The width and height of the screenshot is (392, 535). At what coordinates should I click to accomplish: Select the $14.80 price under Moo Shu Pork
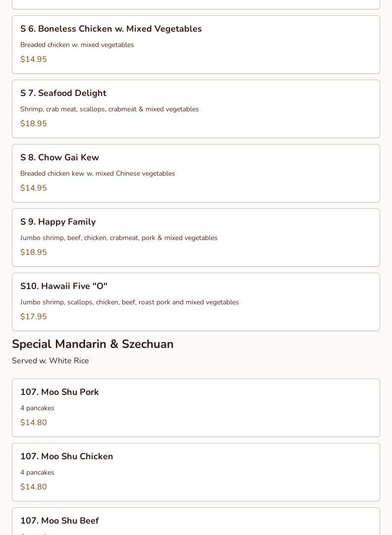(34, 423)
